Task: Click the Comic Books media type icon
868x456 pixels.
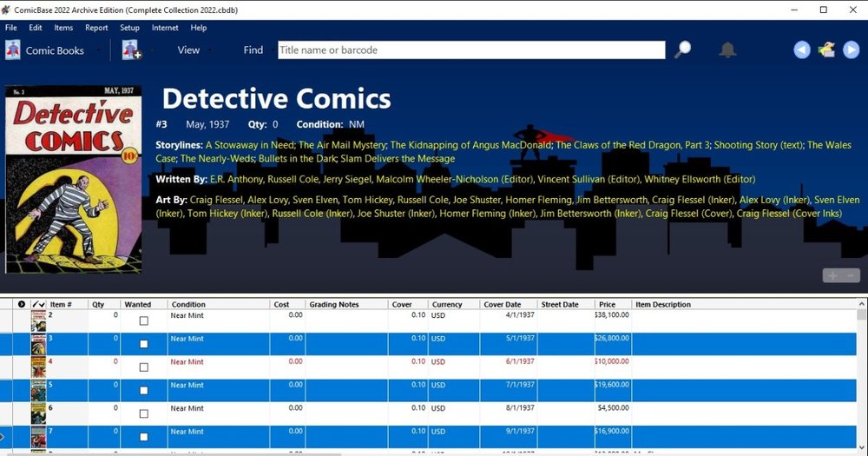Action: 13,50
